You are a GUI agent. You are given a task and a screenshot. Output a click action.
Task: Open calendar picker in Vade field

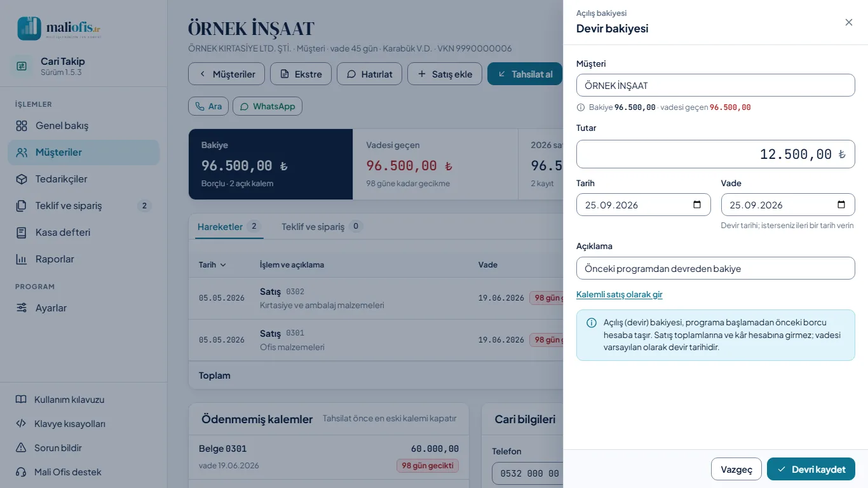tap(841, 205)
